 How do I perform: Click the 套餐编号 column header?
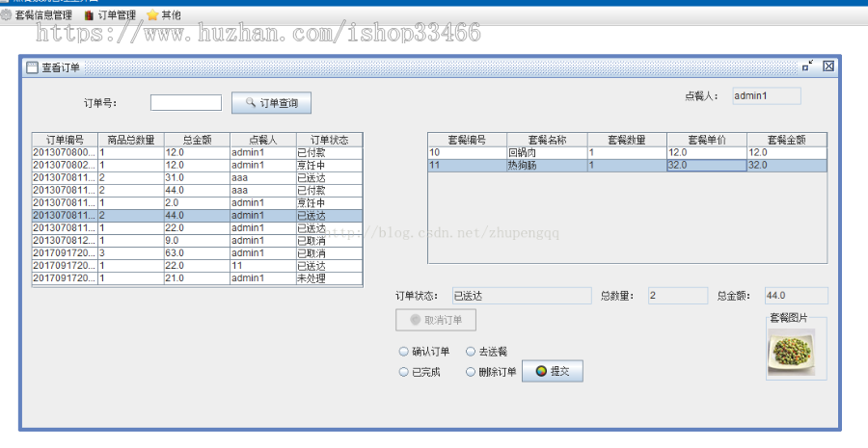point(467,140)
